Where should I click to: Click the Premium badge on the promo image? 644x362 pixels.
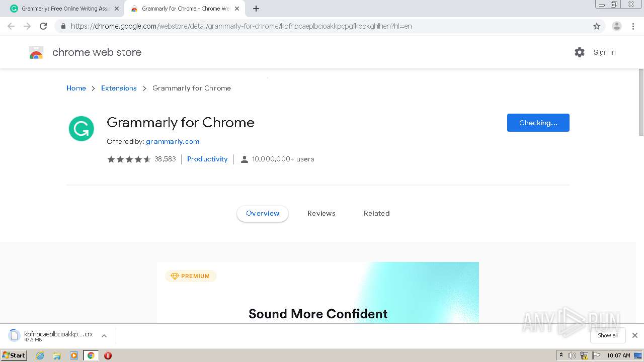[x=191, y=276]
